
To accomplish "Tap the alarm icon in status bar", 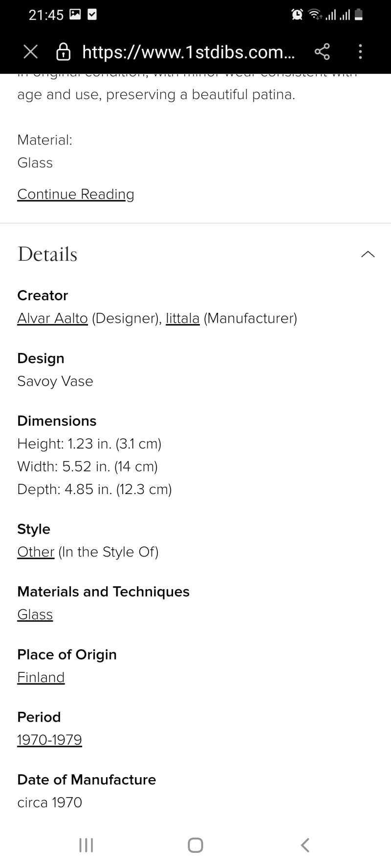I will point(297,15).
